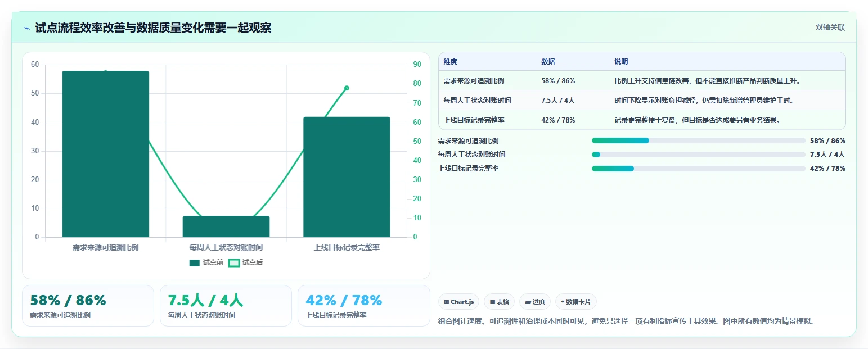The width and height of the screenshot is (868, 349).
Task: Click the dashboard title 试点流程效率改善与数据质量变化需要一起观察
Action: click(153, 28)
